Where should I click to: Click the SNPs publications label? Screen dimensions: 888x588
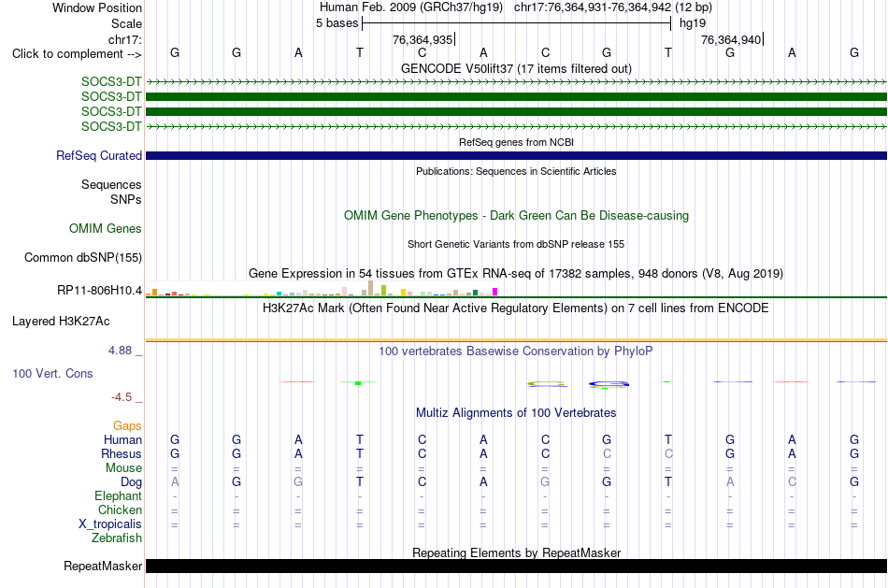point(126,199)
